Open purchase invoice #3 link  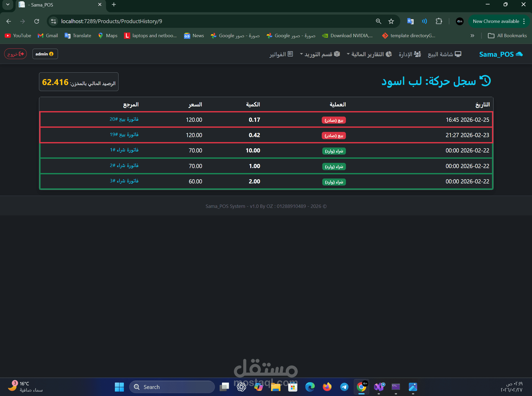[124, 181]
